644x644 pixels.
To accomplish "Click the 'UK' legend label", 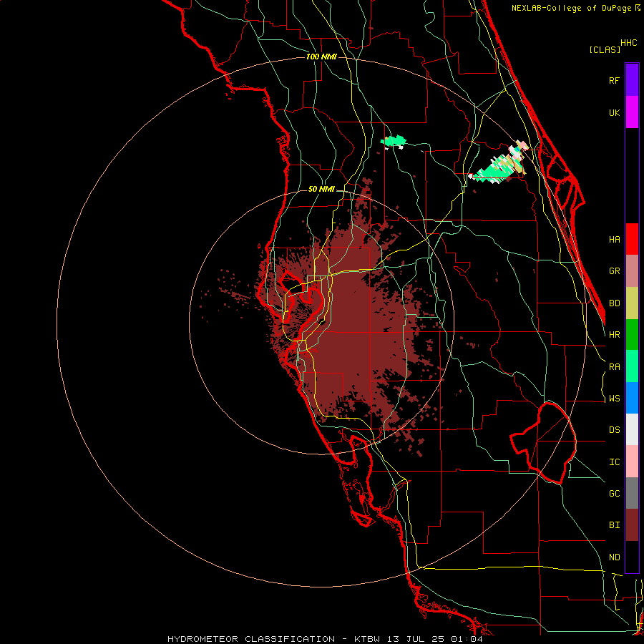I will pyautogui.click(x=614, y=112).
